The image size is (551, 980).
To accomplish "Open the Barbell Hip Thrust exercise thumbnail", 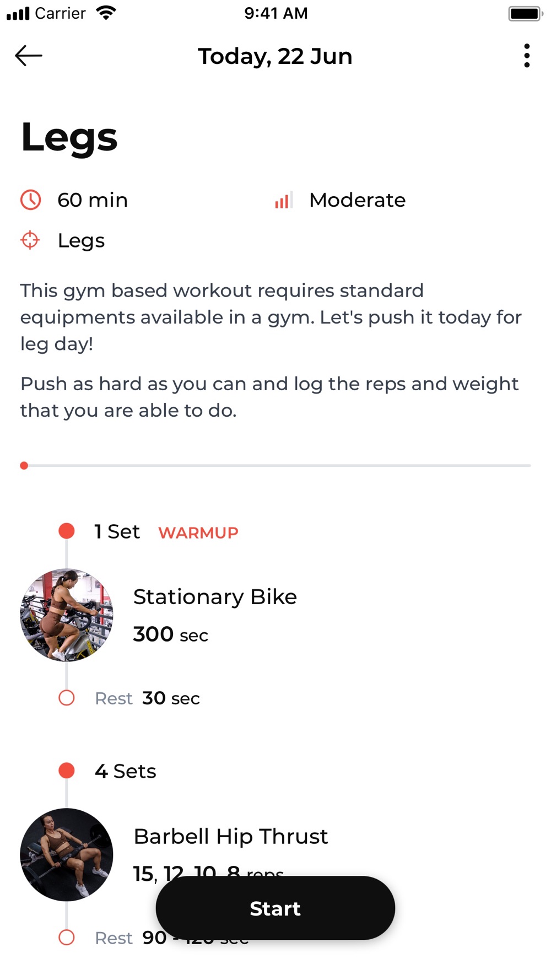I will point(67,854).
